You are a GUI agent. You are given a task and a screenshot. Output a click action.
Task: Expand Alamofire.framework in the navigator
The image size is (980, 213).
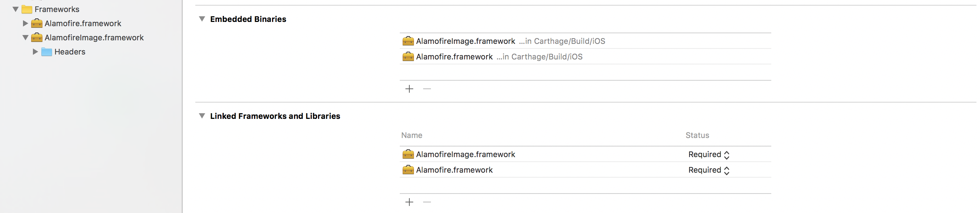click(25, 23)
